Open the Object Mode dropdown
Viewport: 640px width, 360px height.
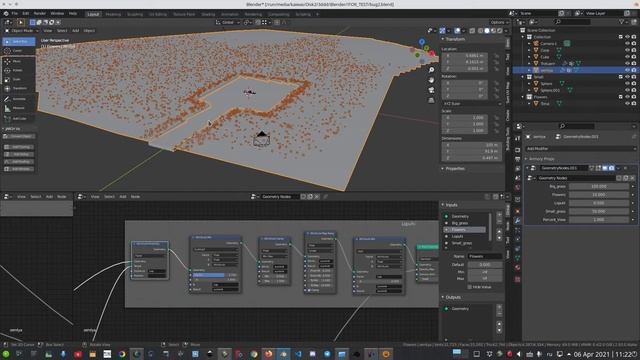(x=21, y=31)
